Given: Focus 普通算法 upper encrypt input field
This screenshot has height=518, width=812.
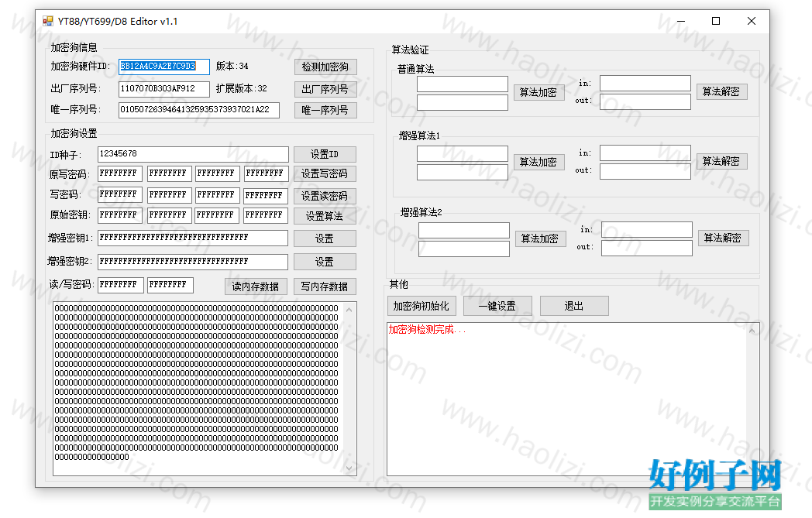Looking at the screenshot, I should tap(463, 84).
